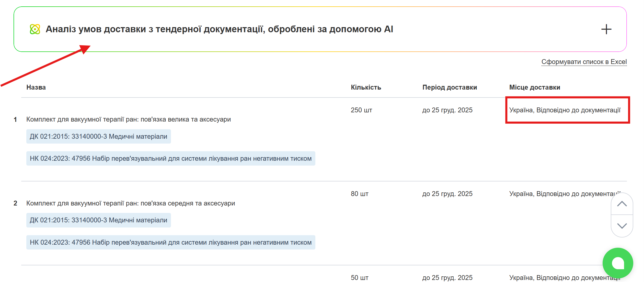Select item 'пов'язка середня та аксесуари' name
The width and height of the screenshot is (644, 282).
[130, 203]
